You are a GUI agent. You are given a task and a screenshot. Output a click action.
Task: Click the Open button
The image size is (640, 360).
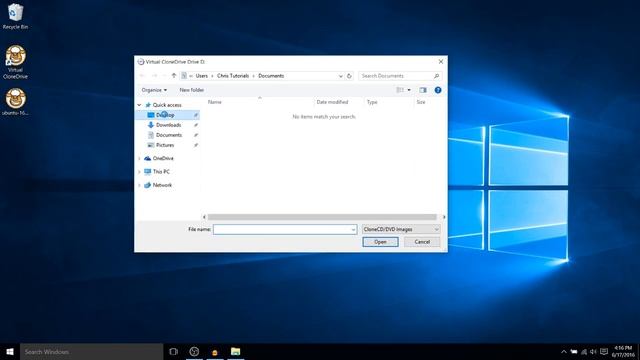pyautogui.click(x=380, y=242)
